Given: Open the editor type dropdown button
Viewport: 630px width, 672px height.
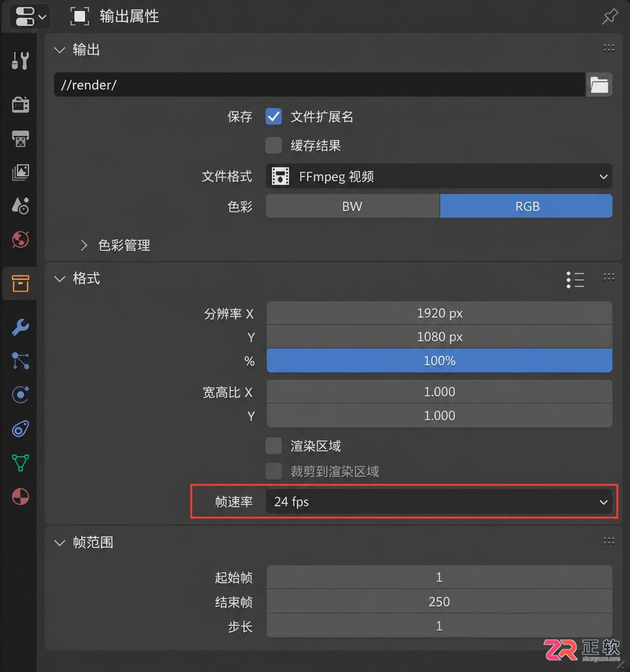Looking at the screenshot, I should [x=30, y=16].
